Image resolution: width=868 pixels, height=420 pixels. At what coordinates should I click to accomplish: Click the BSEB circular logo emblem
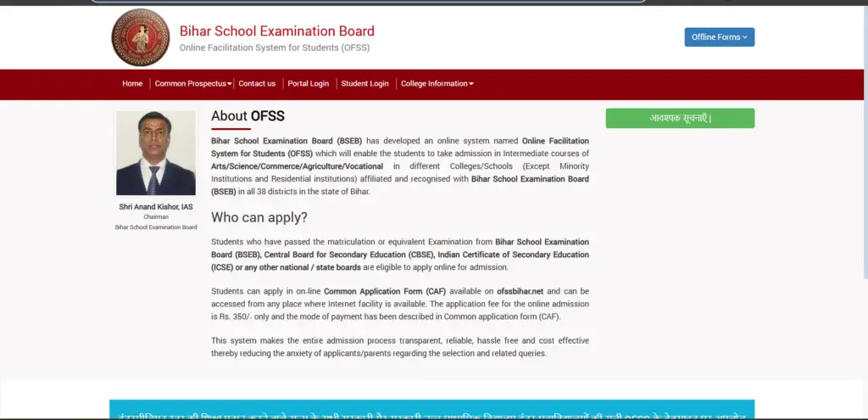pyautogui.click(x=141, y=37)
